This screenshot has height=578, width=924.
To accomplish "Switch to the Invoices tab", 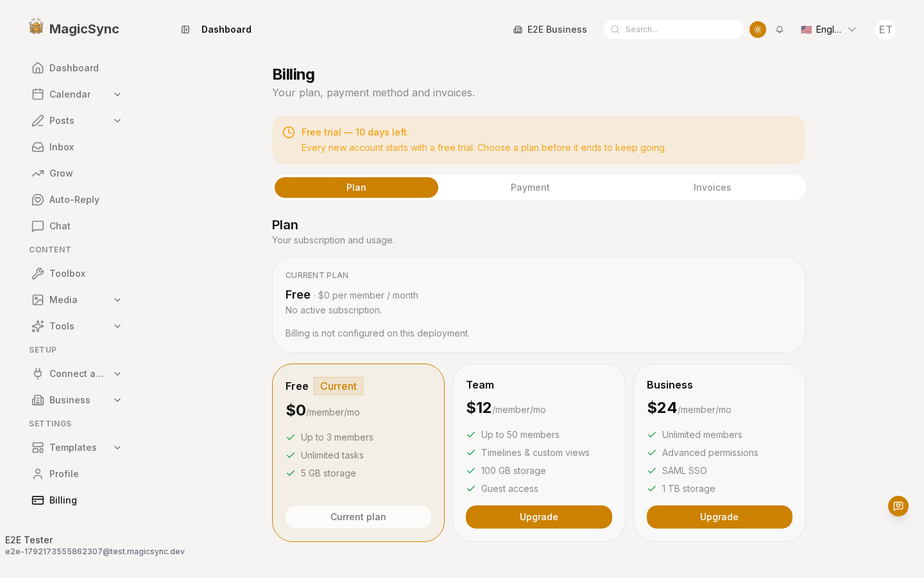I will [712, 188].
